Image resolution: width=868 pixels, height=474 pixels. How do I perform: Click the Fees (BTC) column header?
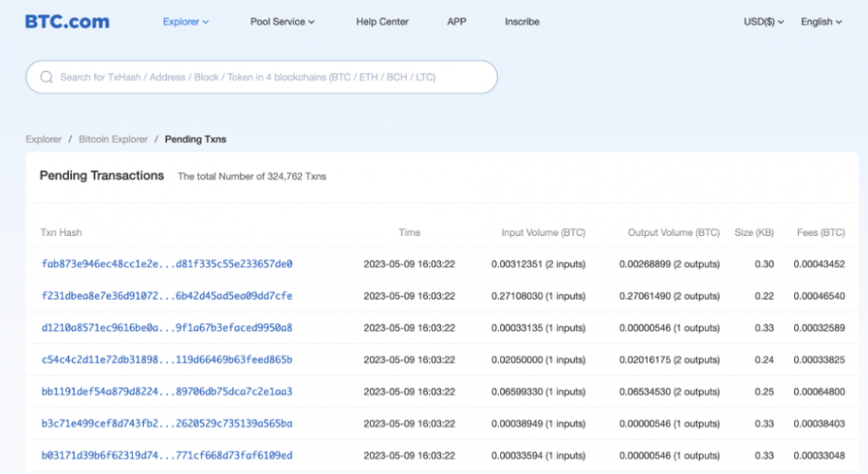(819, 232)
